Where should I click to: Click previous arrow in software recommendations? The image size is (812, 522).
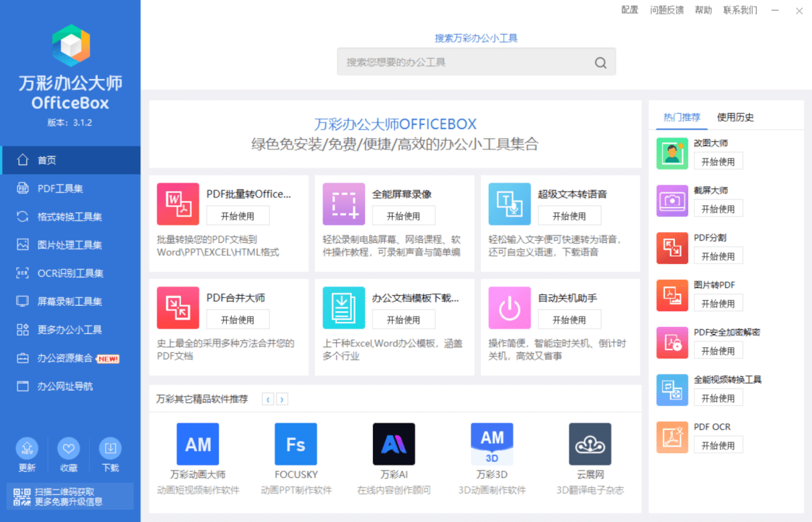[268, 399]
